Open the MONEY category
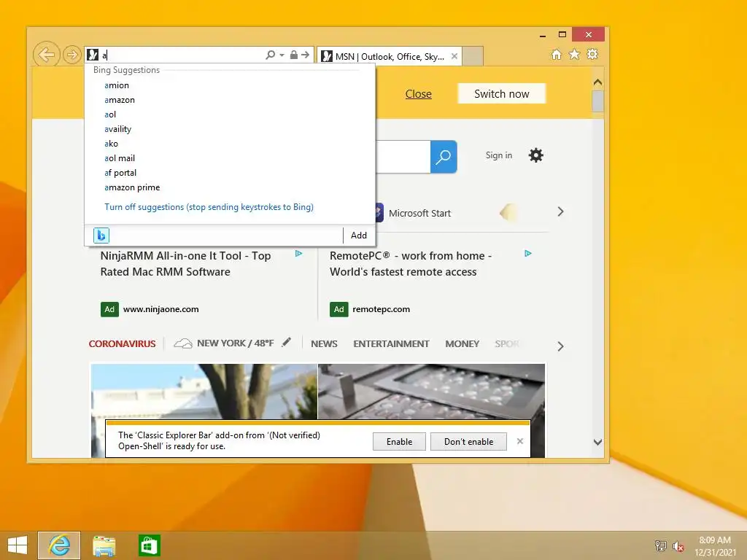Screen dimensions: 747x560 (462, 344)
